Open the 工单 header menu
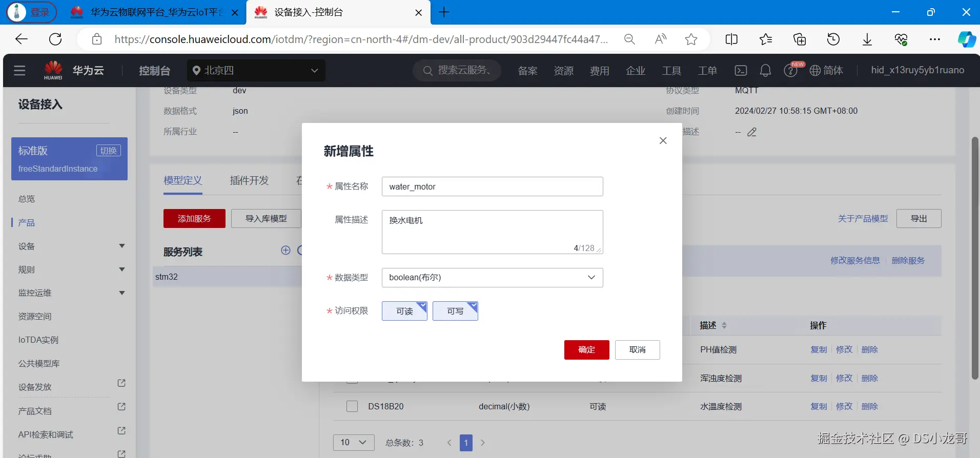The height and width of the screenshot is (458, 980). pyautogui.click(x=707, y=71)
